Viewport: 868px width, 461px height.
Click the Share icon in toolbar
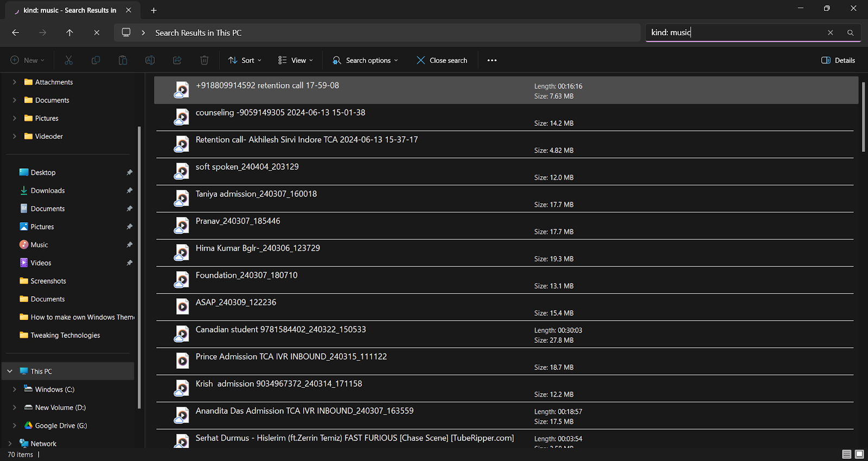pos(177,60)
